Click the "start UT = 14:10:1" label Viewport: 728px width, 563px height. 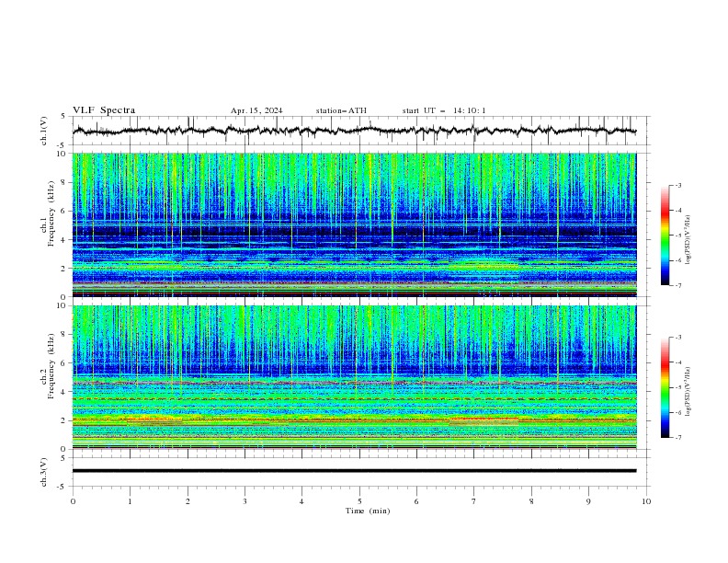[444, 110]
